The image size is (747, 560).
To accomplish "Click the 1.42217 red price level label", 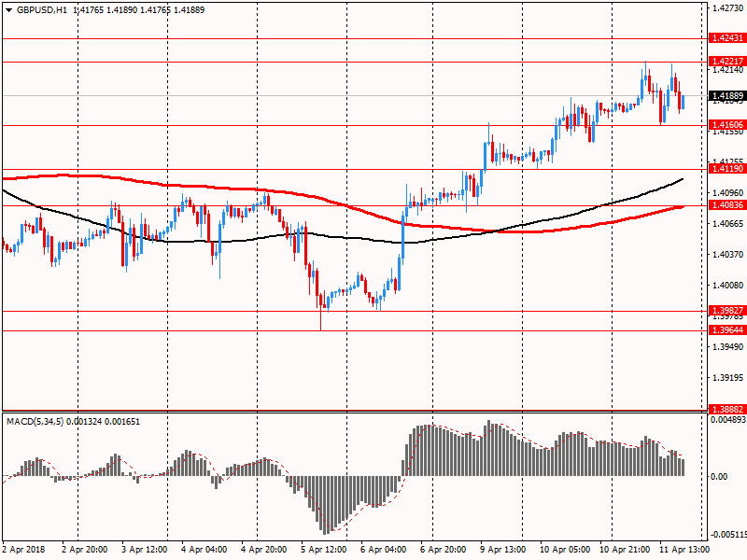I will 727,61.
